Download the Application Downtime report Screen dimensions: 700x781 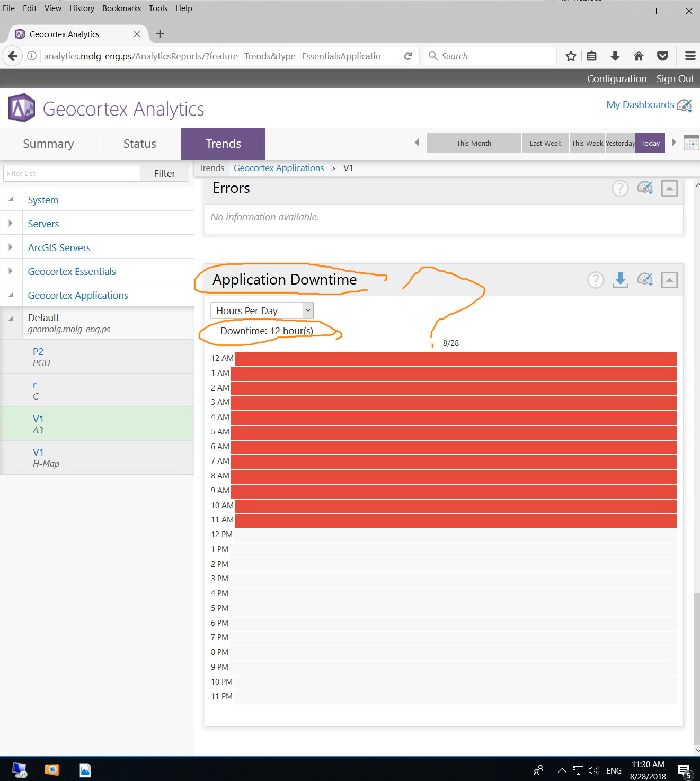[620, 280]
